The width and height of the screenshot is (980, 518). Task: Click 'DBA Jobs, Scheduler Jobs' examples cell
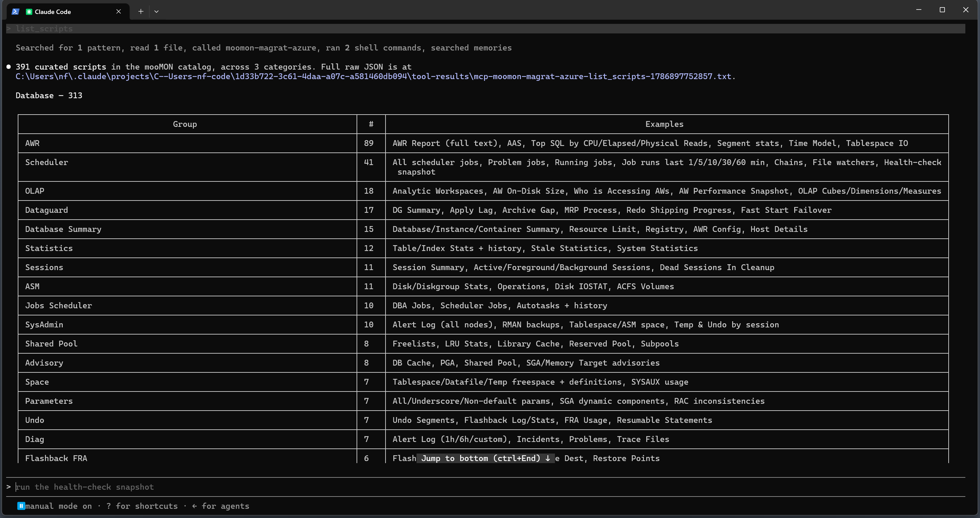click(667, 306)
